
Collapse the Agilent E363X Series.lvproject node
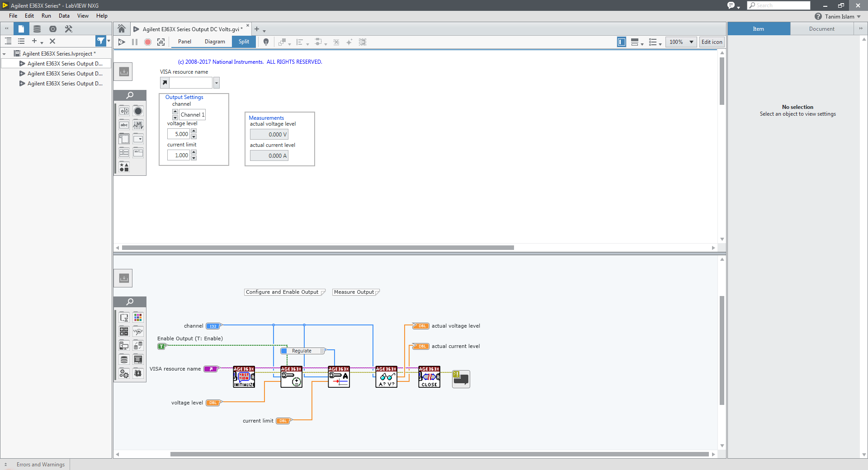coord(4,54)
